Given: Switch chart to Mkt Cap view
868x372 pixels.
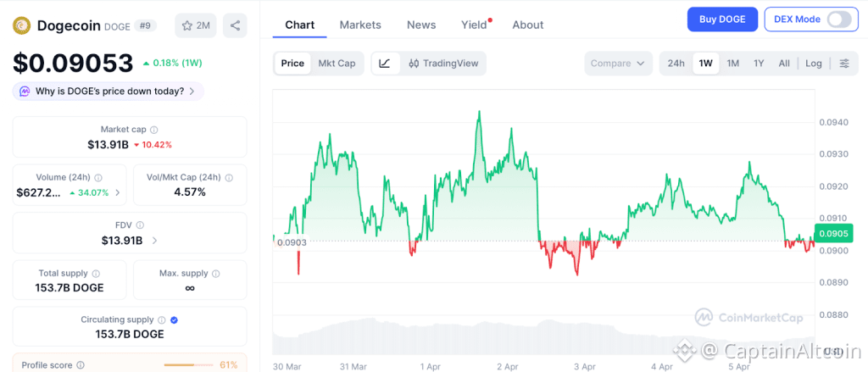Looking at the screenshot, I should coord(337,64).
